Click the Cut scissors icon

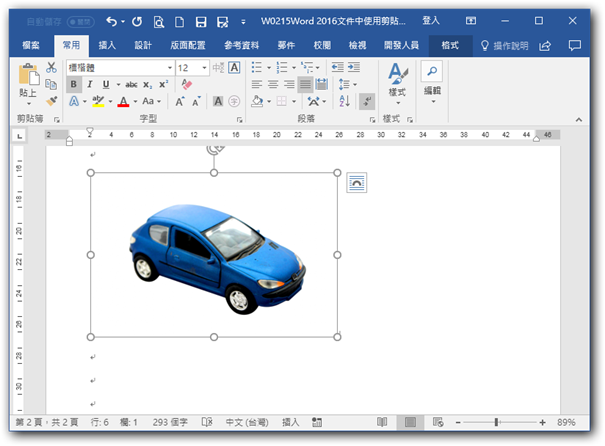coord(51,67)
